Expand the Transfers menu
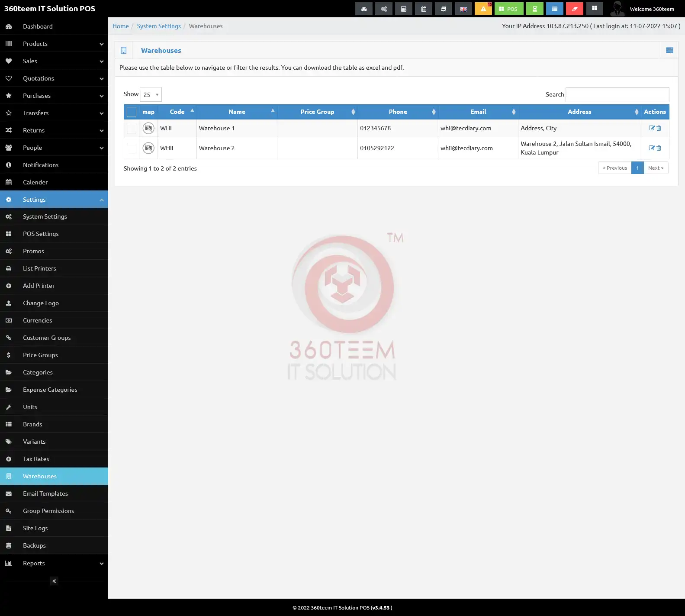Viewport: 685px width, 616px height. [x=54, y=113]
